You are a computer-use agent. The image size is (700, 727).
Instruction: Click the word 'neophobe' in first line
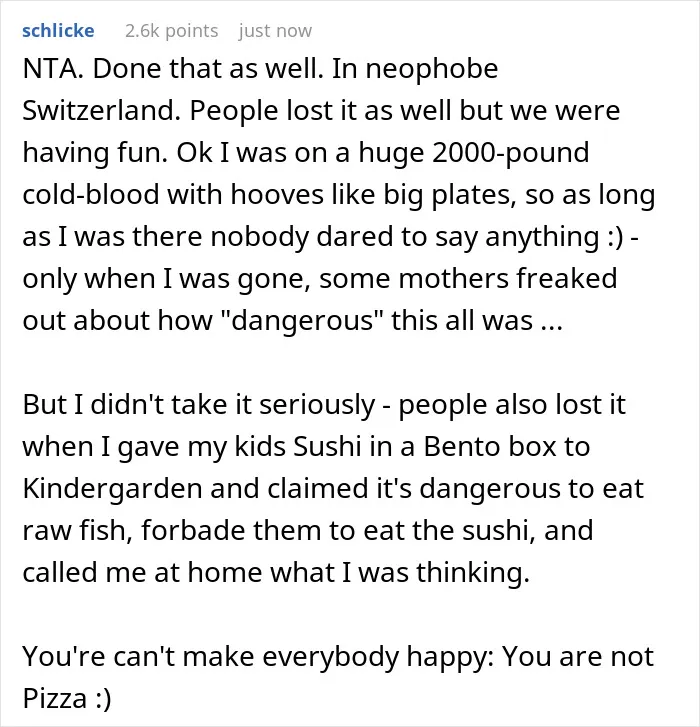point(432,69)
